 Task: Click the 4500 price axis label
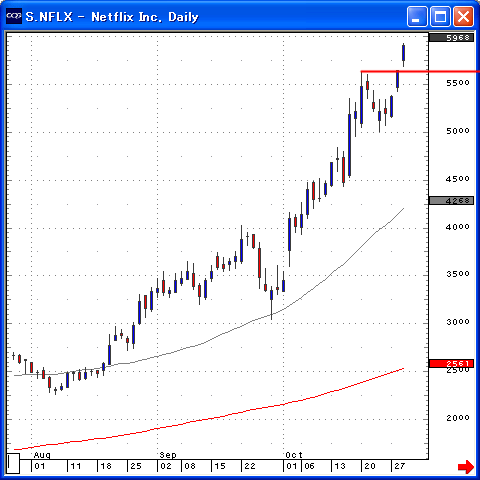pos(458,179)
